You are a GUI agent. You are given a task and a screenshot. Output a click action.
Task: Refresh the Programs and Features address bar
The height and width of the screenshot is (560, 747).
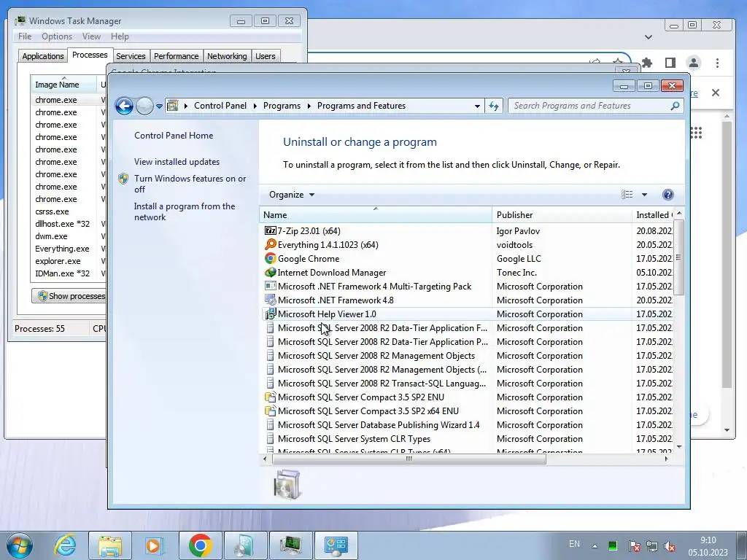click(494, 106)
